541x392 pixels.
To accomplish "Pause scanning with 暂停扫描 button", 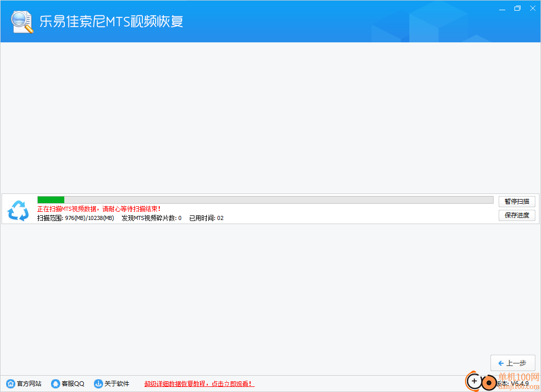I will pyautogui.click(x=517, y=202).
